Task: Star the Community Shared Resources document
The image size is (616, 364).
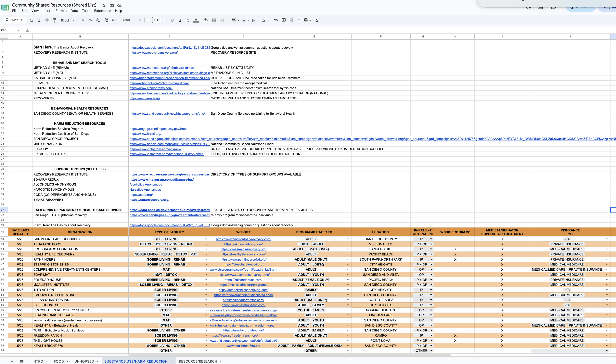Action: click(x=104, y=5)
